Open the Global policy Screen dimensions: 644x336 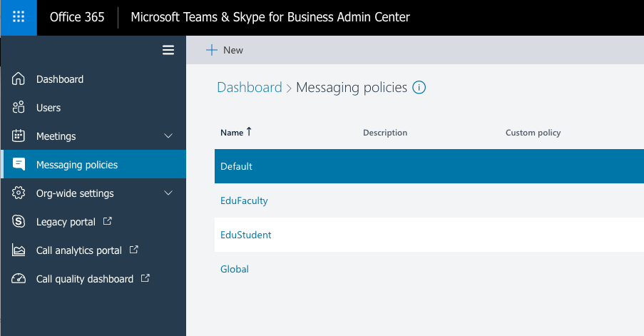235,269
